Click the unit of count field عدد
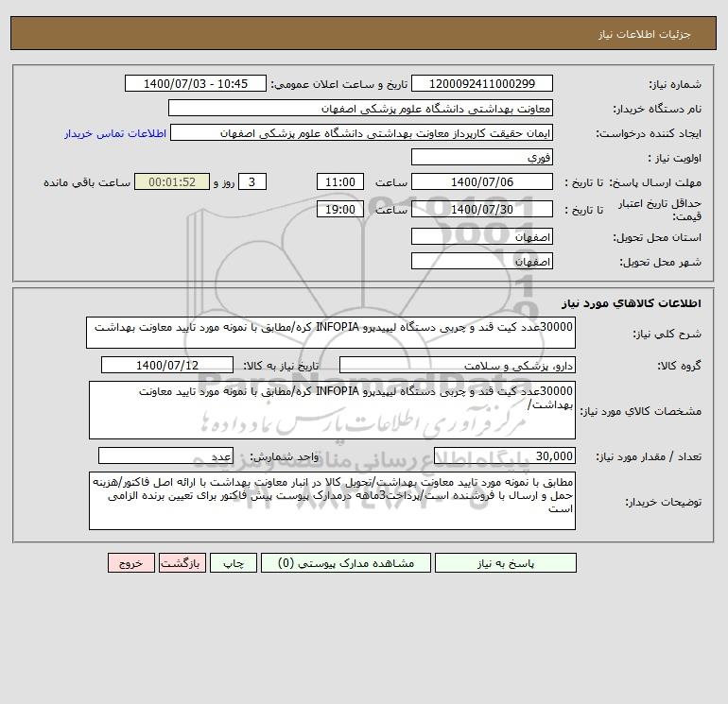 165,456
